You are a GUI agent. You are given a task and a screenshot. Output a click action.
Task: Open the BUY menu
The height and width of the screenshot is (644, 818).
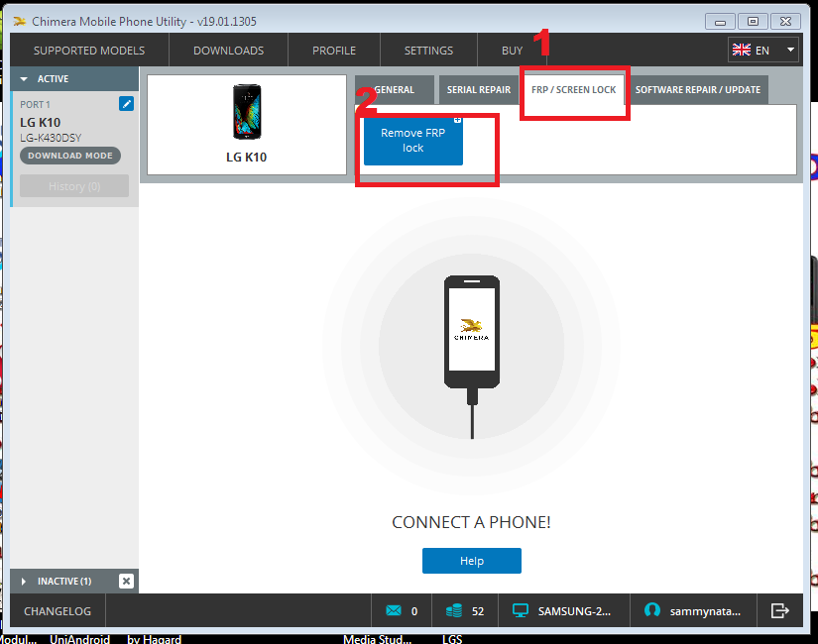click(x=512, y=51)
